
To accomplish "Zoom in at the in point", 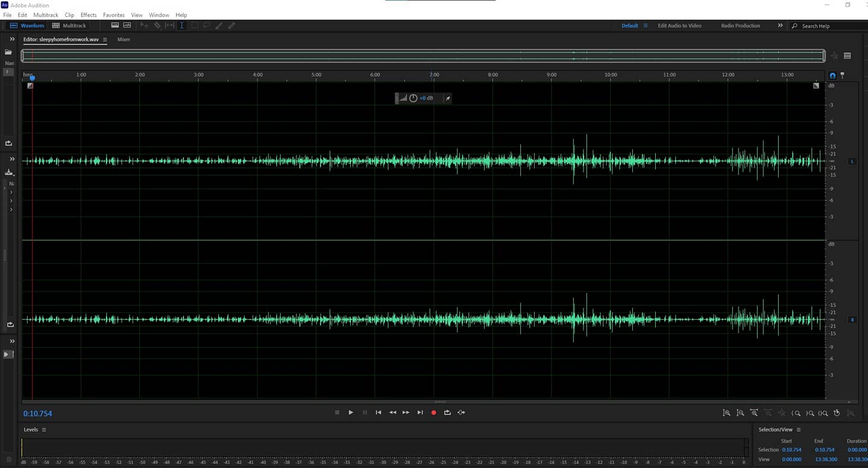I will (x=796, y=413).
